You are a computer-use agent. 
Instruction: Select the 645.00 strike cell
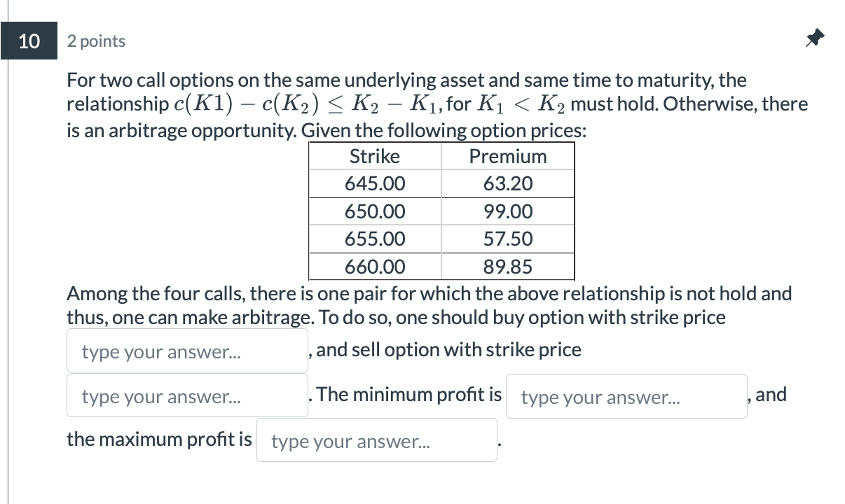point(375,183)
